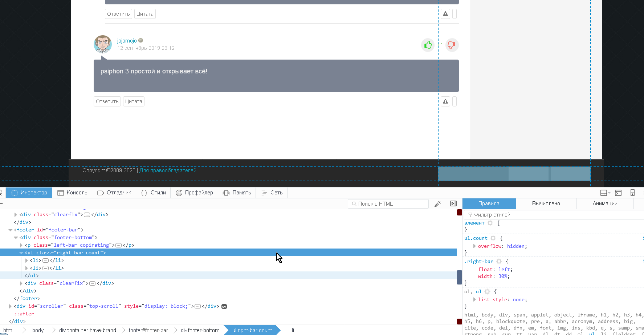Highlight elements matching ul.count selector

click(493, 238)
